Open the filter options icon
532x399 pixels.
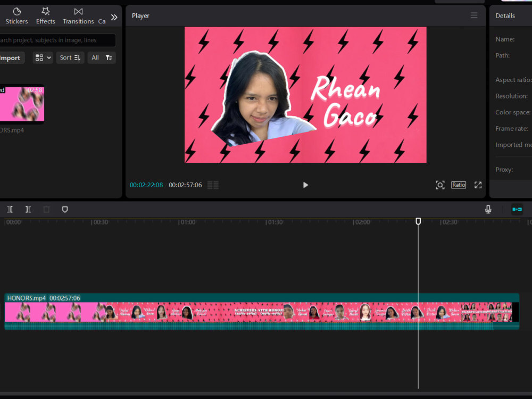(x=109, y=57)
